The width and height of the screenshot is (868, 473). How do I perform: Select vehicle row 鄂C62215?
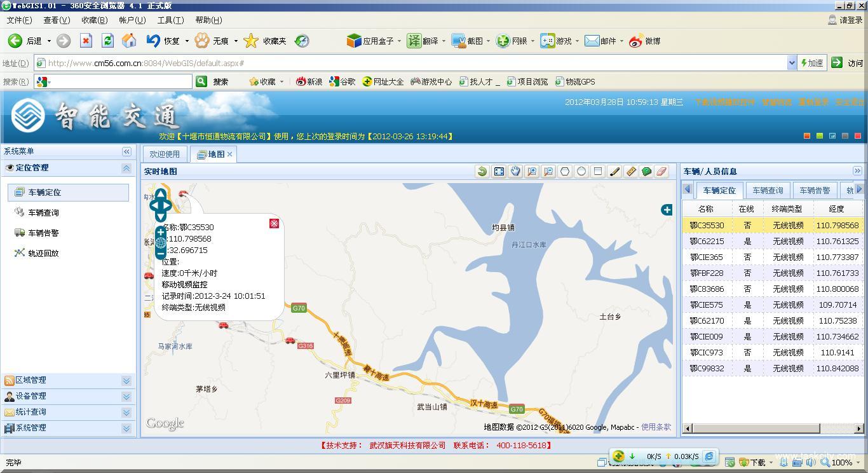pos(773,241)
